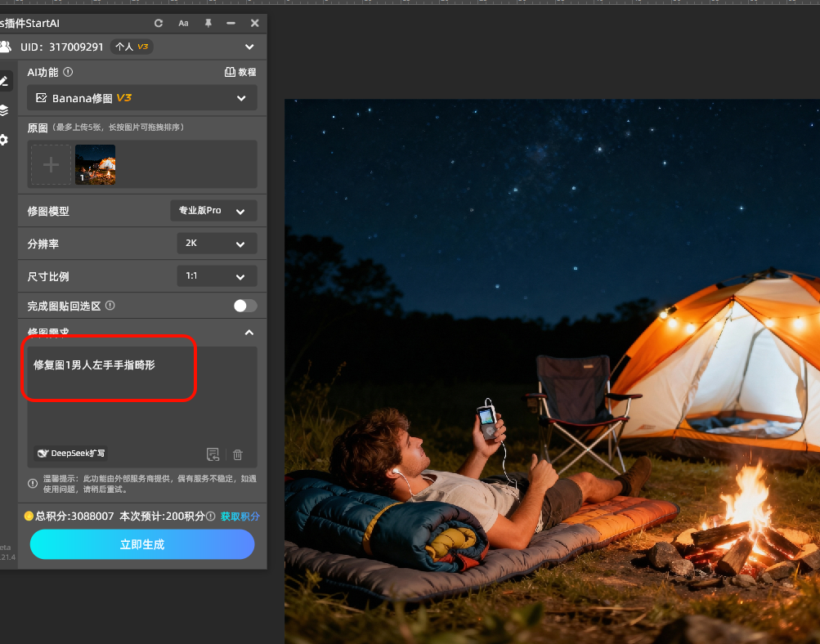This screenshot has width=820, height=644.
Task: Click the Aa font size icon
Action: point(183,24)
